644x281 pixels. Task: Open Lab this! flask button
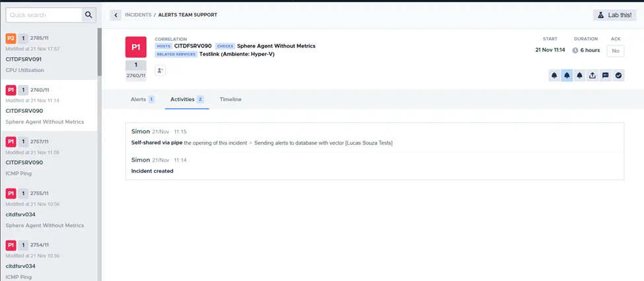click(615, 15)
